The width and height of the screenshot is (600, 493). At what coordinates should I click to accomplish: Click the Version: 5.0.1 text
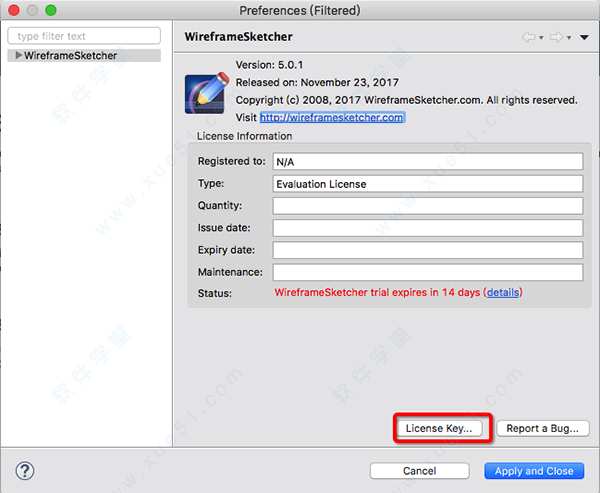[x=269, y=65]
